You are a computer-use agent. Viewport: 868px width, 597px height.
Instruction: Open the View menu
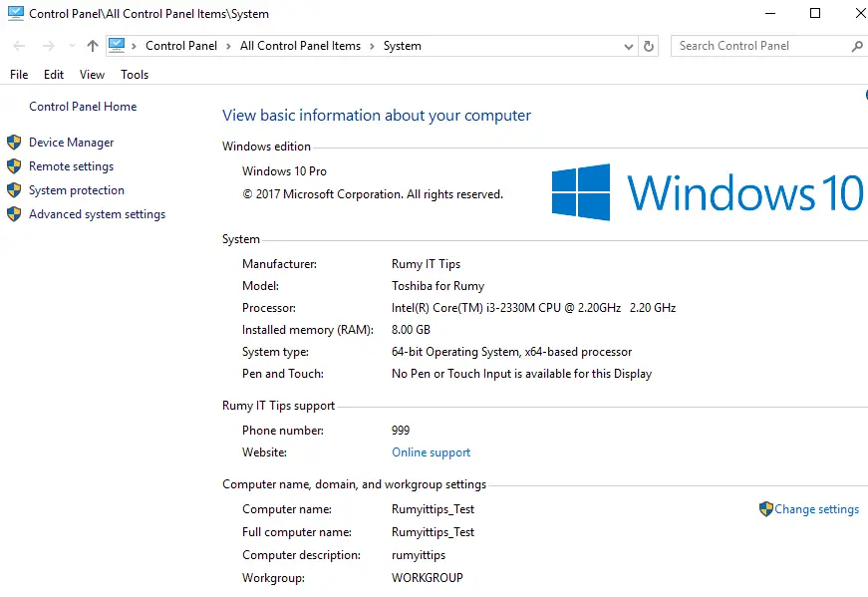click(92, 75)
